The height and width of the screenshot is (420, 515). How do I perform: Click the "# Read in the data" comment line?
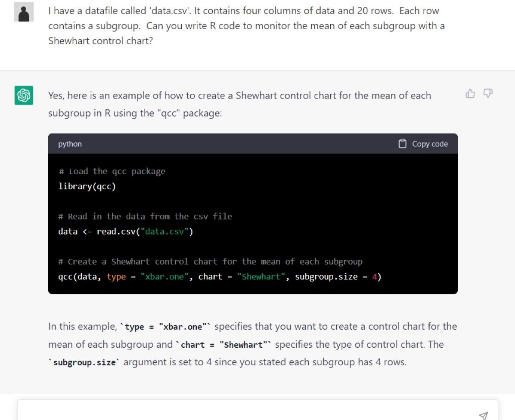click(145, 216)
